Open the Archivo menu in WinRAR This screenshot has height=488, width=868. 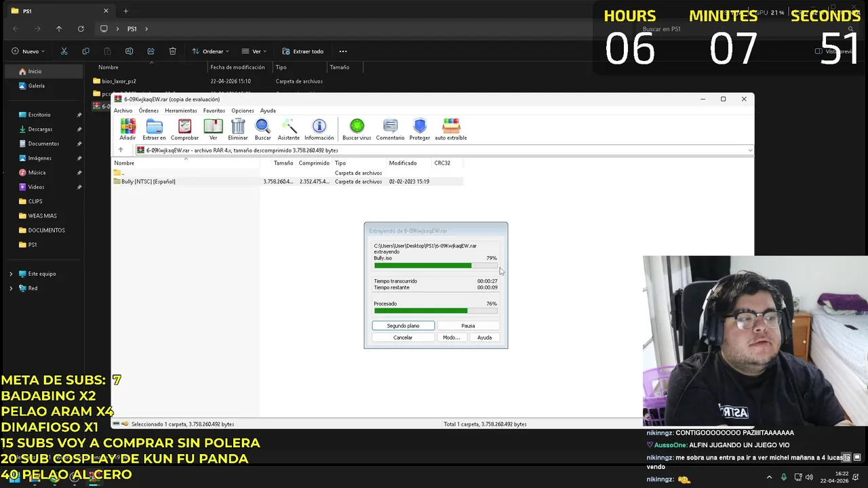pos(123,110)
